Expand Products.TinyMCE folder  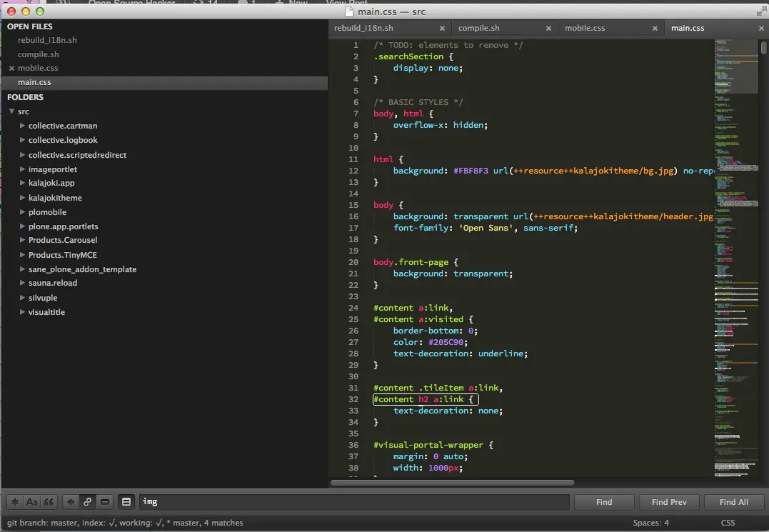22,254
